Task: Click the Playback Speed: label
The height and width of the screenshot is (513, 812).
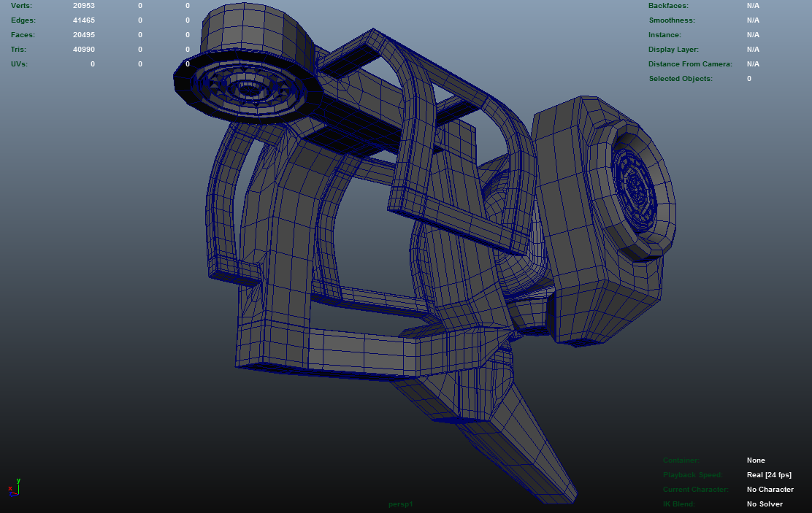Action: pyautogui.click(x=692, y=475)
